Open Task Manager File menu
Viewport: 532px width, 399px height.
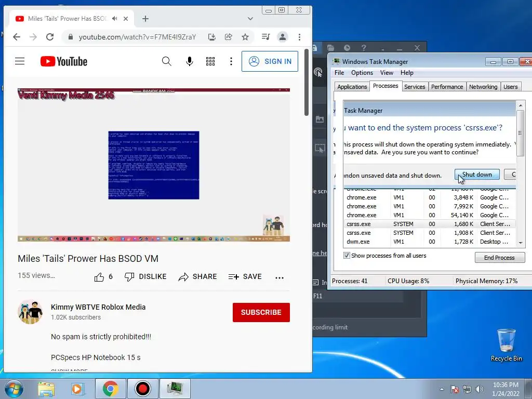339,73
